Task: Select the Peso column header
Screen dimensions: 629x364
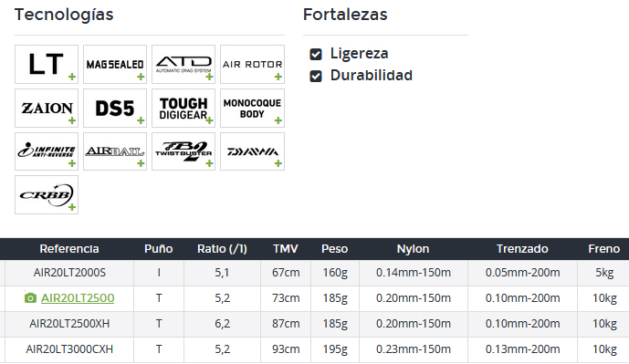Action: [x=334, y=249]
